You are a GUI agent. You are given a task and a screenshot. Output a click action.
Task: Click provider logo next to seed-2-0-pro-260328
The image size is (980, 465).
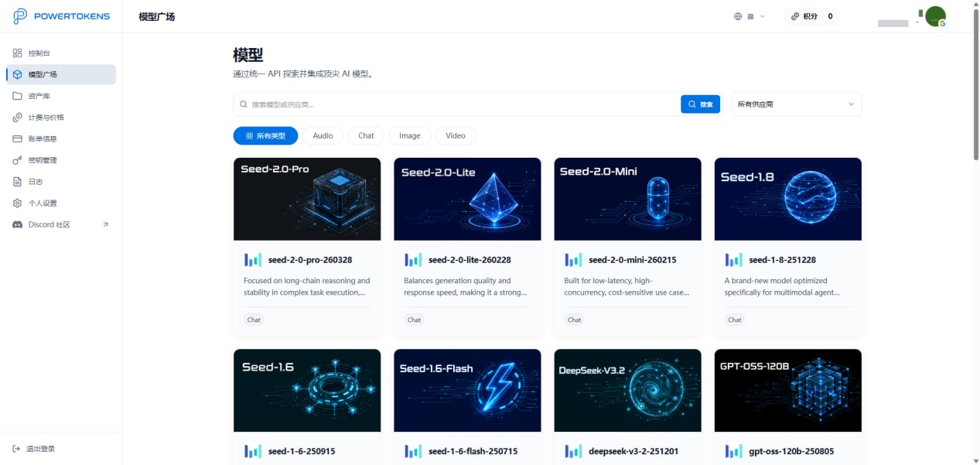tap(253, 260)
